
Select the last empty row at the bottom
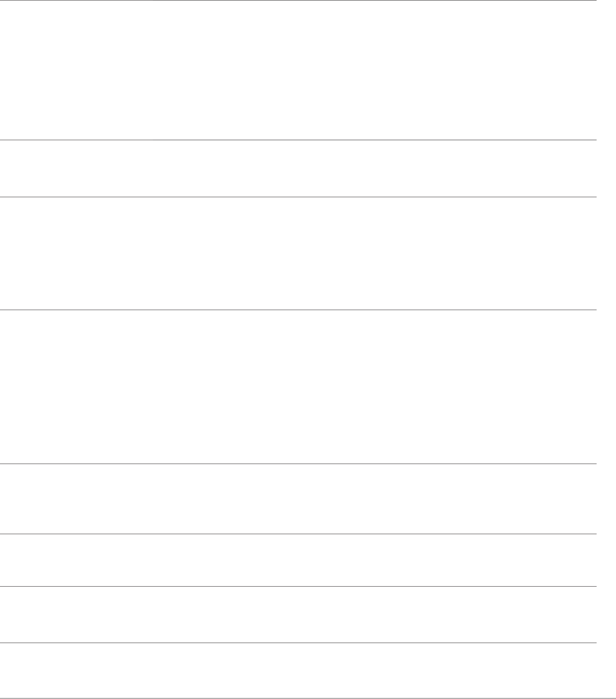(298, 670)
